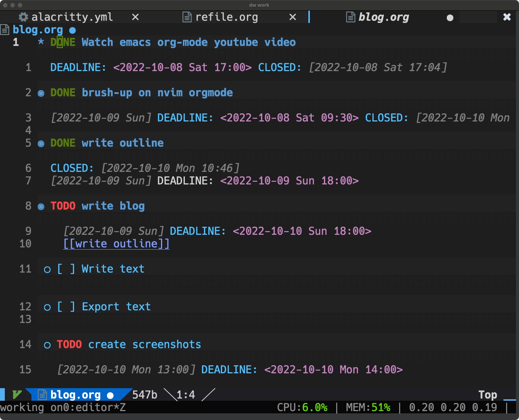
Task: Click the modified dot on the blog.org tab
Action: 450,18
